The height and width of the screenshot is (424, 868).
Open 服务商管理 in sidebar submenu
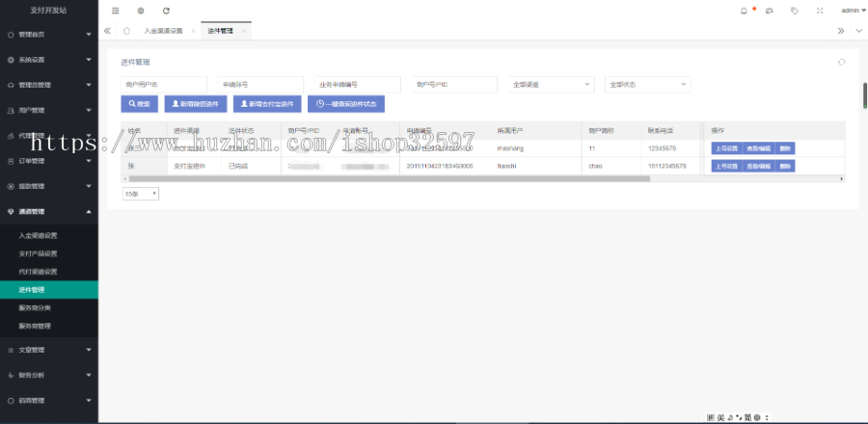[x=49, y=326]
